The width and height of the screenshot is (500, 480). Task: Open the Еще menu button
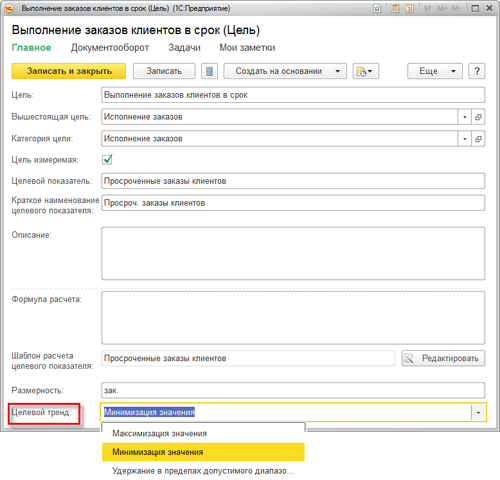click(x=435, y=71)
